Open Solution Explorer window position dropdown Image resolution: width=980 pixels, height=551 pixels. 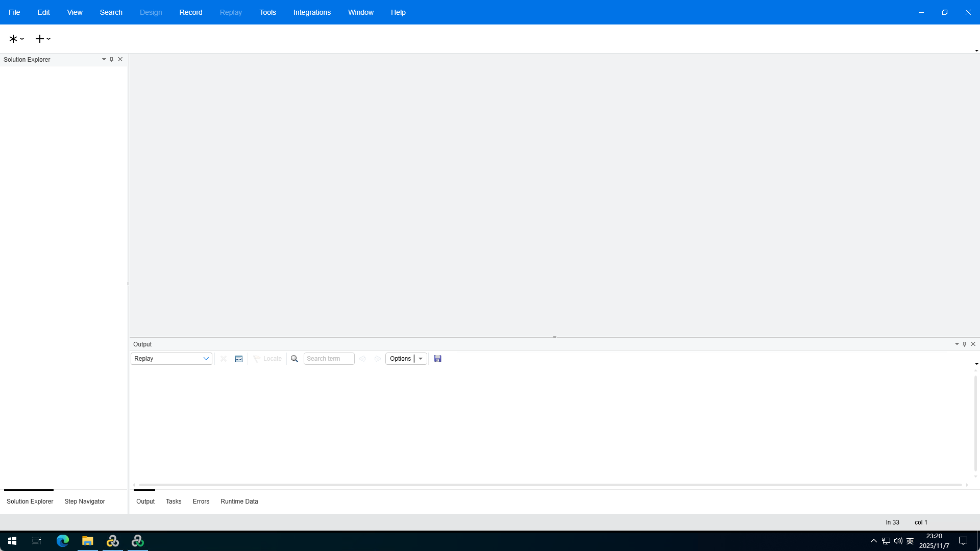pos(104,59)
